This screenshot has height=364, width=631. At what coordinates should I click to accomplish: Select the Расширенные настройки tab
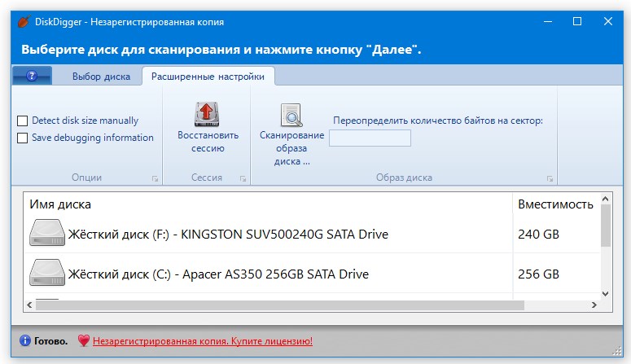[208, 77]
